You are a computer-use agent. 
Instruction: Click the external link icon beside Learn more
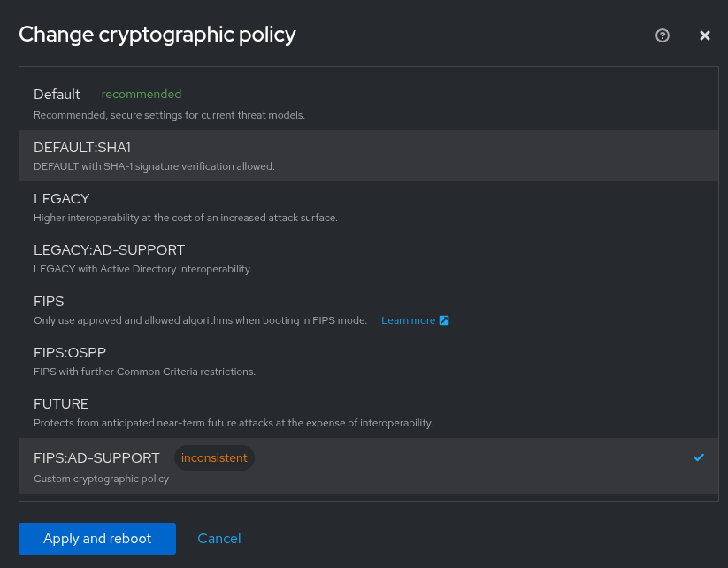tap(444, 320)
